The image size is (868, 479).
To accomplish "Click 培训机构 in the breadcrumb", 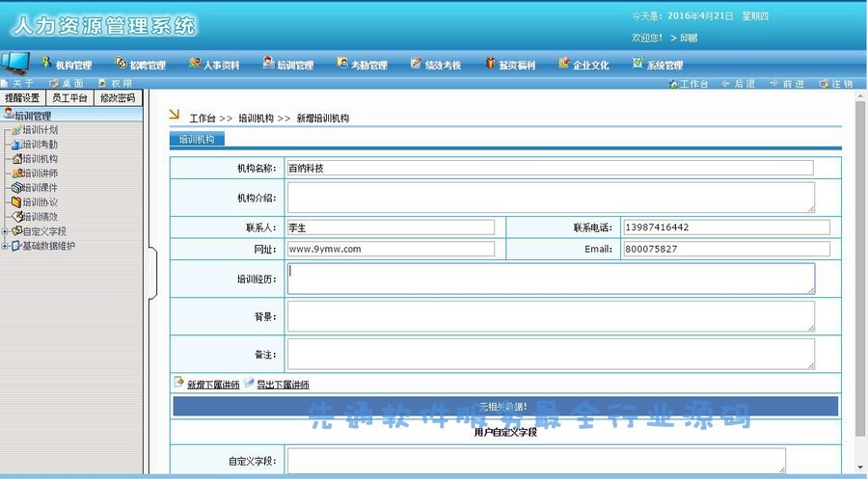I will [256, 119].
